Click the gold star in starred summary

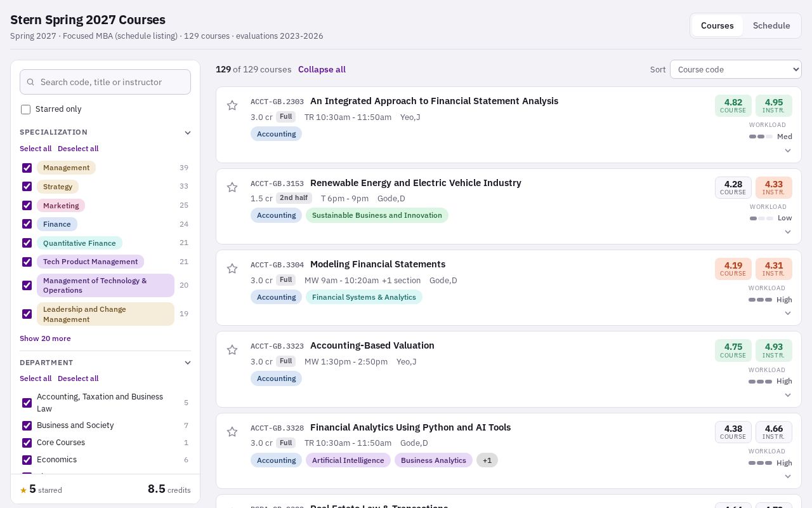pos(23,490)
